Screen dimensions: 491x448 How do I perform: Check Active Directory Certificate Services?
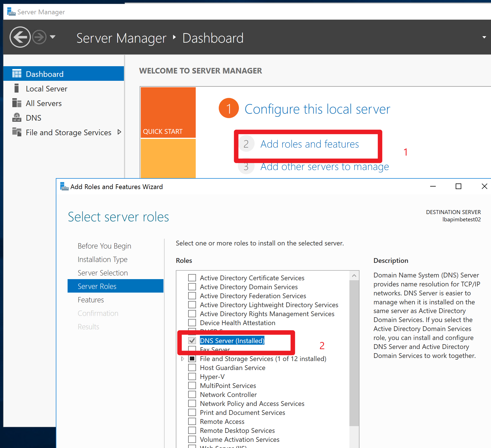pyautogui.click(x=192, y=278)
